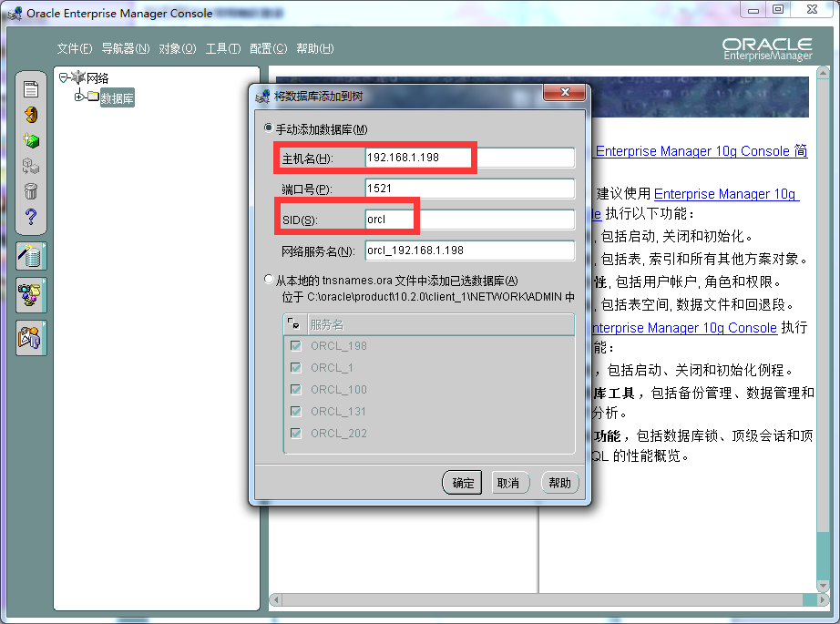Viewport: 840px width, 624px height.
Task: Click the blue question mark help icon
Action: pyautogui.click(x=31, y=217)
